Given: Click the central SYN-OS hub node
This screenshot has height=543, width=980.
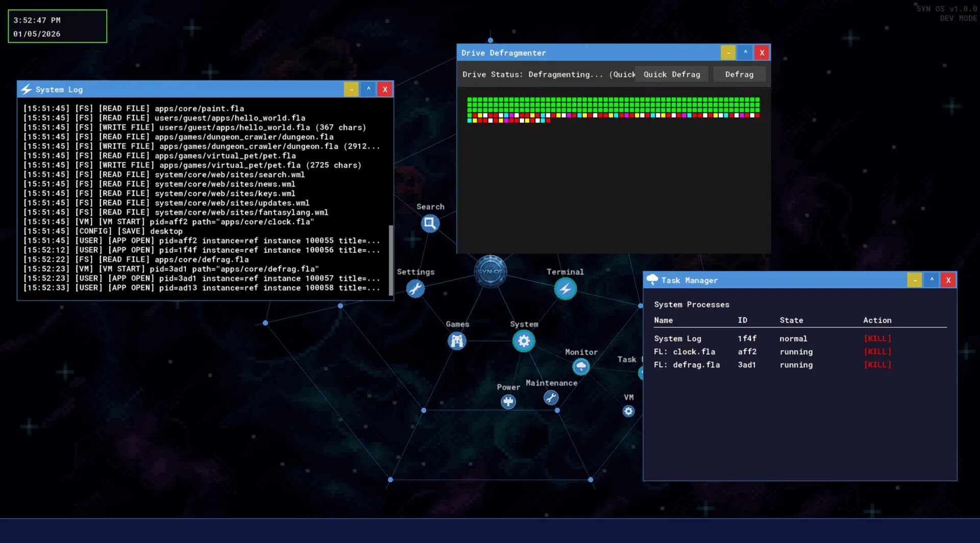Looking at the screenshot, I should tap(491, 271).
